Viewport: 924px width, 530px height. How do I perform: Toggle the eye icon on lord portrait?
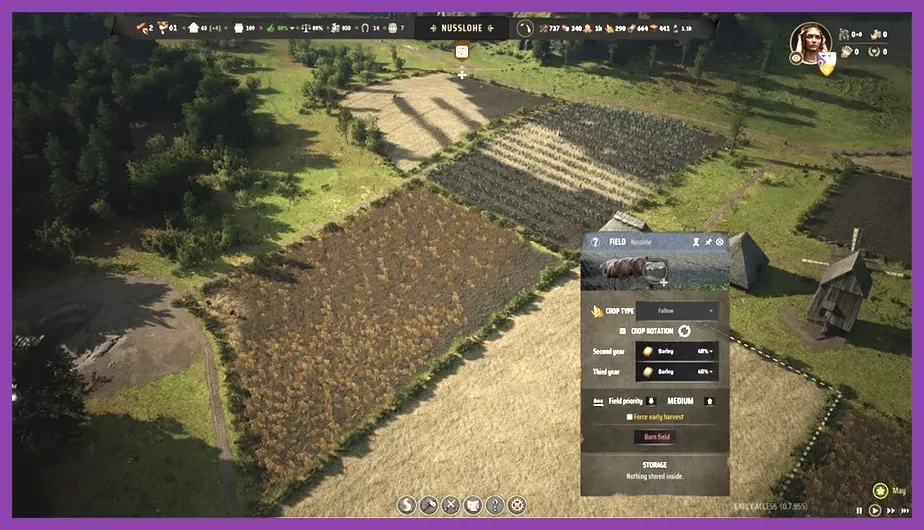796,58
